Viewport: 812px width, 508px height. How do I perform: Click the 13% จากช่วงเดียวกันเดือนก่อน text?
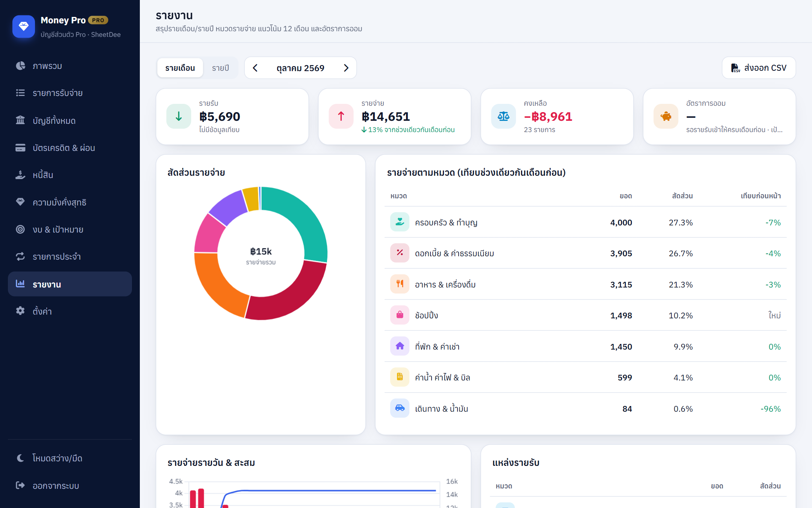tap(408, 130)
